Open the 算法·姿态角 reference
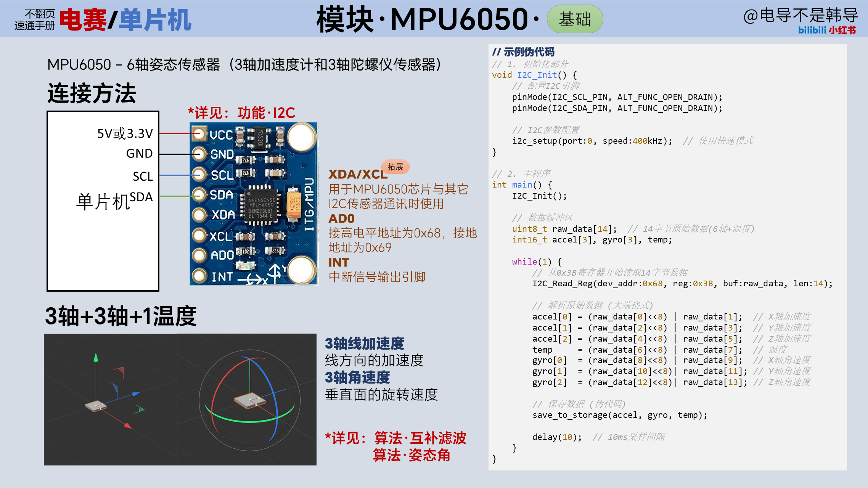Screen dimensions: 868x488 [412, 455]
